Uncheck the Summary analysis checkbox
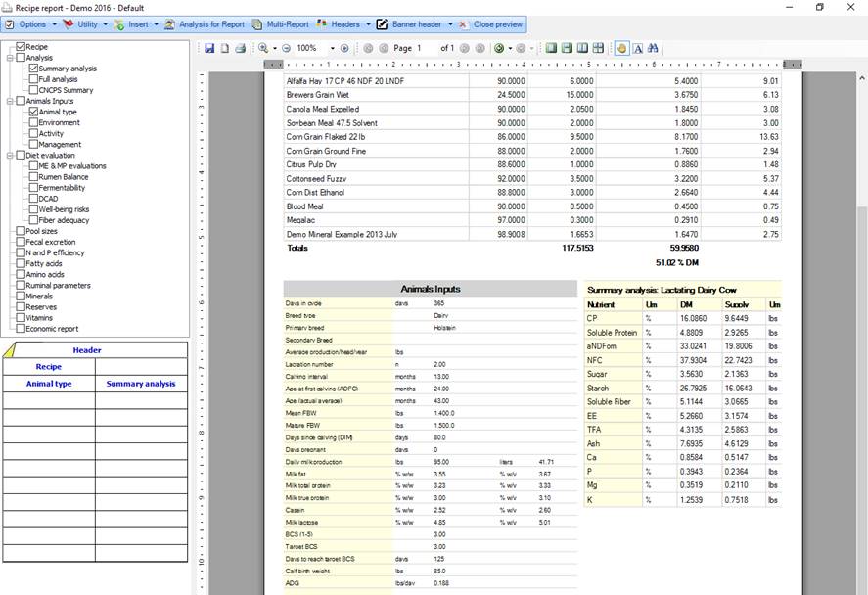868x595 pixels. [33, 69]
